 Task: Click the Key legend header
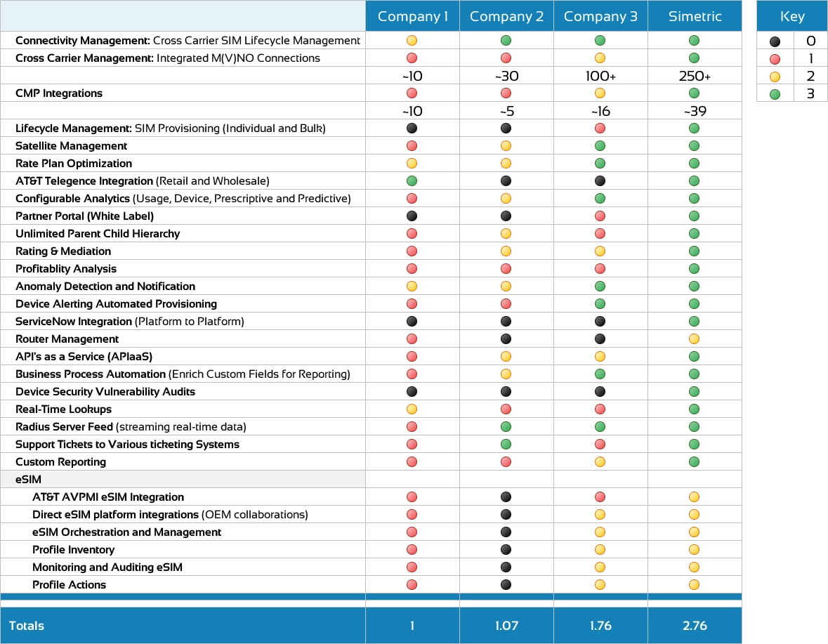(792, 16)
